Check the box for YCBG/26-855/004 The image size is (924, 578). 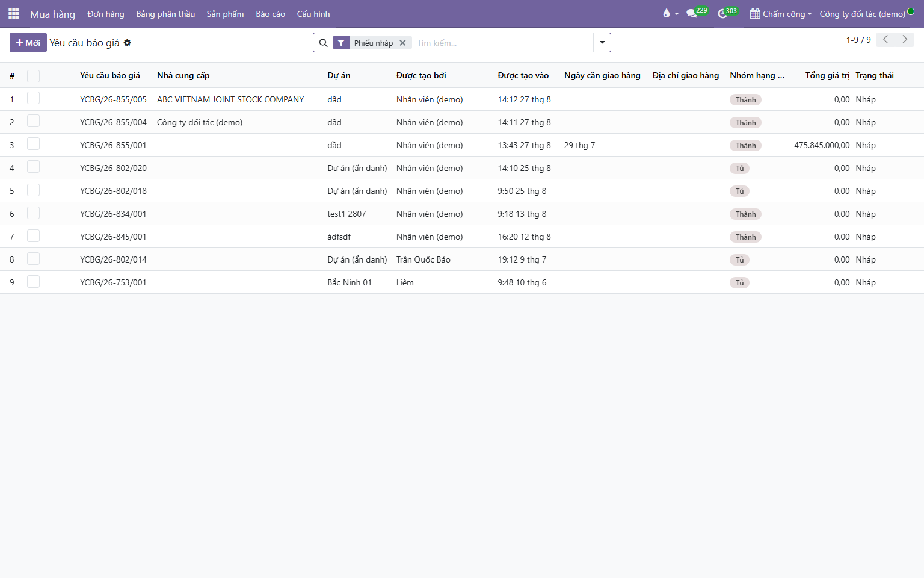coord(33,122)
